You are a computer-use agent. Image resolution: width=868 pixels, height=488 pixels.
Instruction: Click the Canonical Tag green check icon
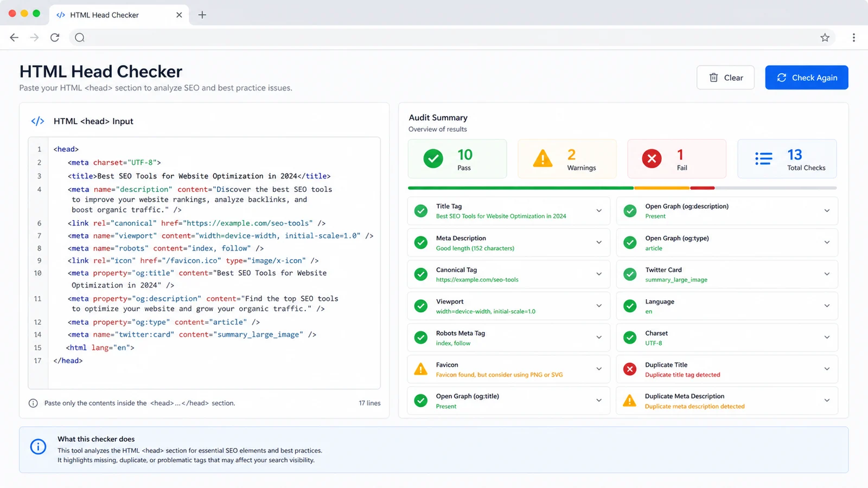421,274
